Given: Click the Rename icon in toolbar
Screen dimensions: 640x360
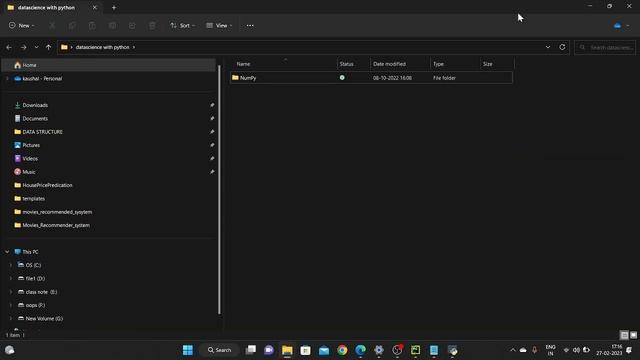Looking at the screenshot, I should [112, 25].
